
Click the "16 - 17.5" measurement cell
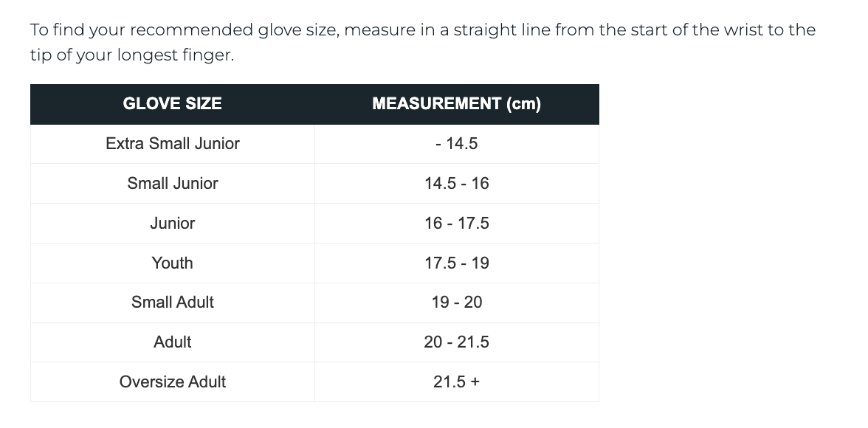pyautogui.click(x=456, y=224)
